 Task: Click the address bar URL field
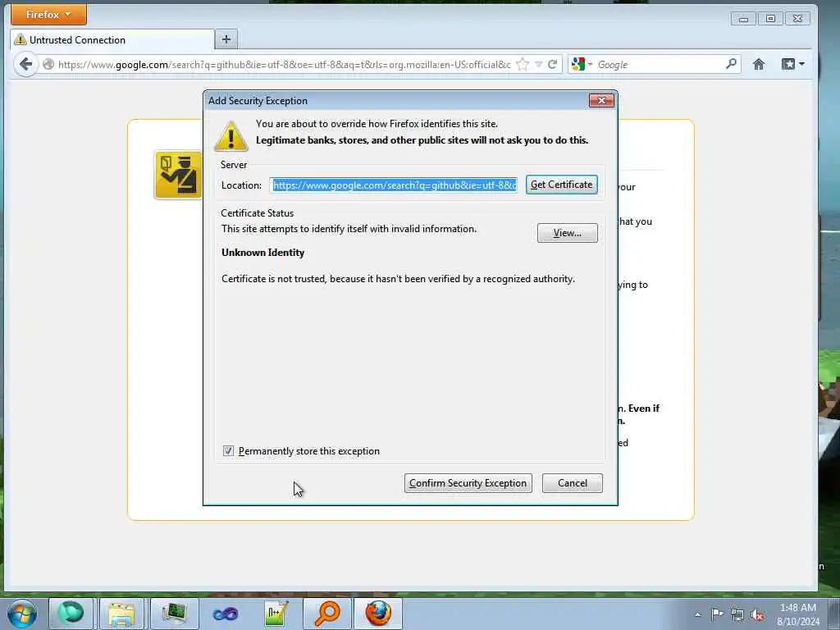284,64
